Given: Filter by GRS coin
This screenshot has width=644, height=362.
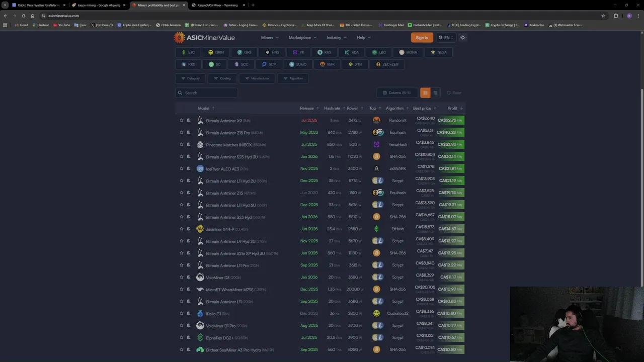Looking at the screenshot, I should point(244,52).
